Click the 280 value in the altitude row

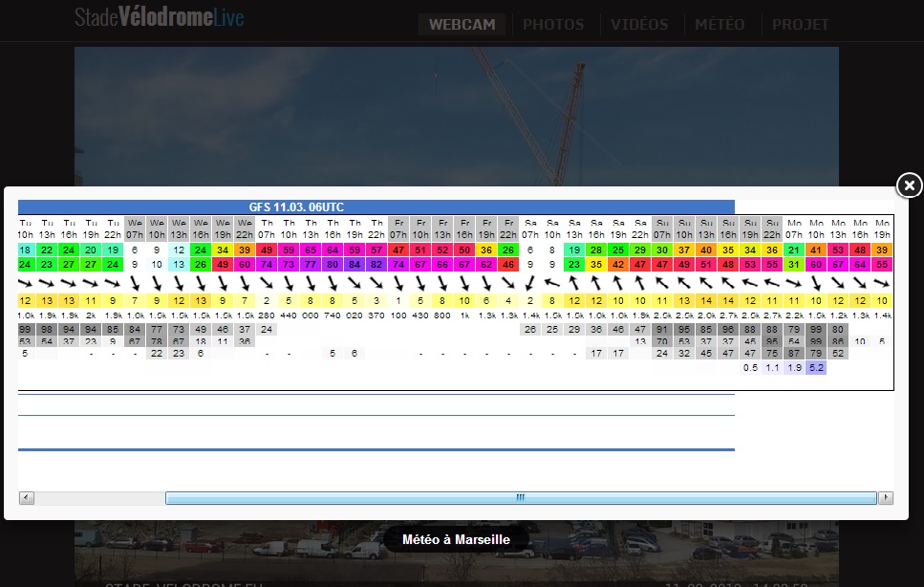(x=267, y=315)
